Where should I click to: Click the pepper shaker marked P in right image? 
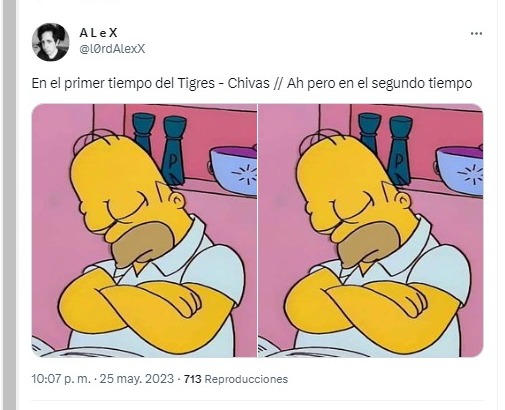(x=400, y=151)
